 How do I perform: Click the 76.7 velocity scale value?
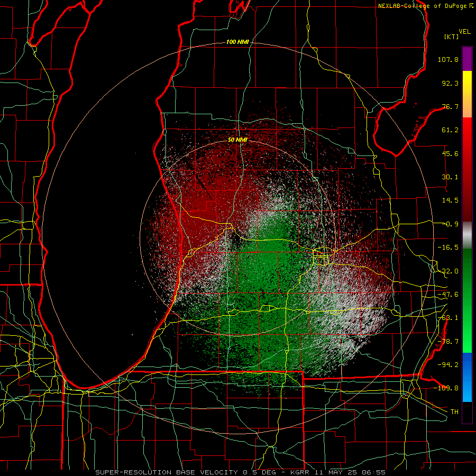pos(450,106)
